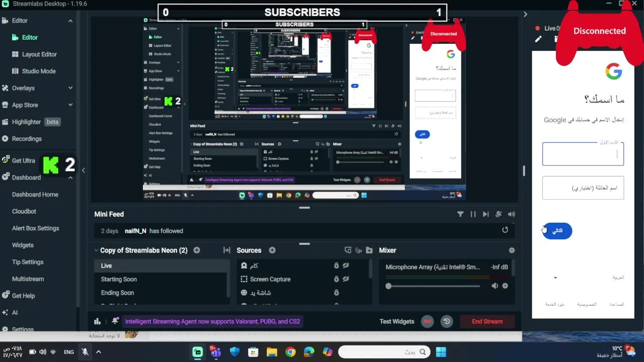This screenshot has width=644, height=362.
Task: Open Chrome from the taskbar
Action: coord(290,352)
